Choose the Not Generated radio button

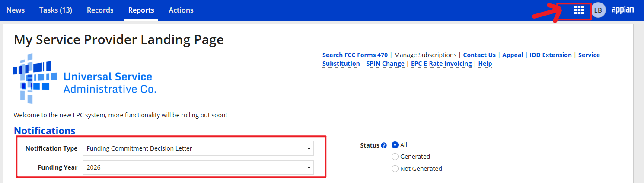395,169
